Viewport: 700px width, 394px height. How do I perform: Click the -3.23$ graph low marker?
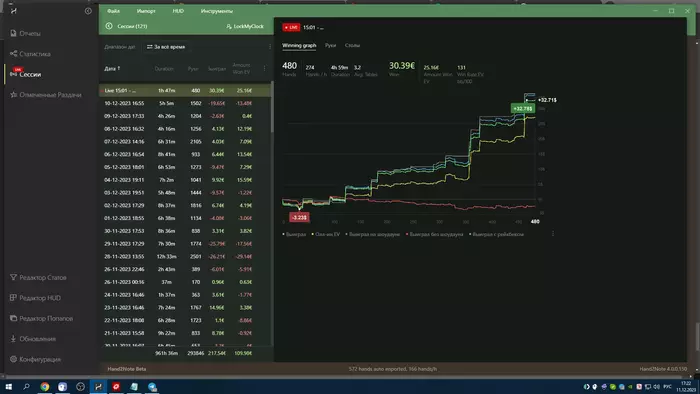(x=299, y=218)
